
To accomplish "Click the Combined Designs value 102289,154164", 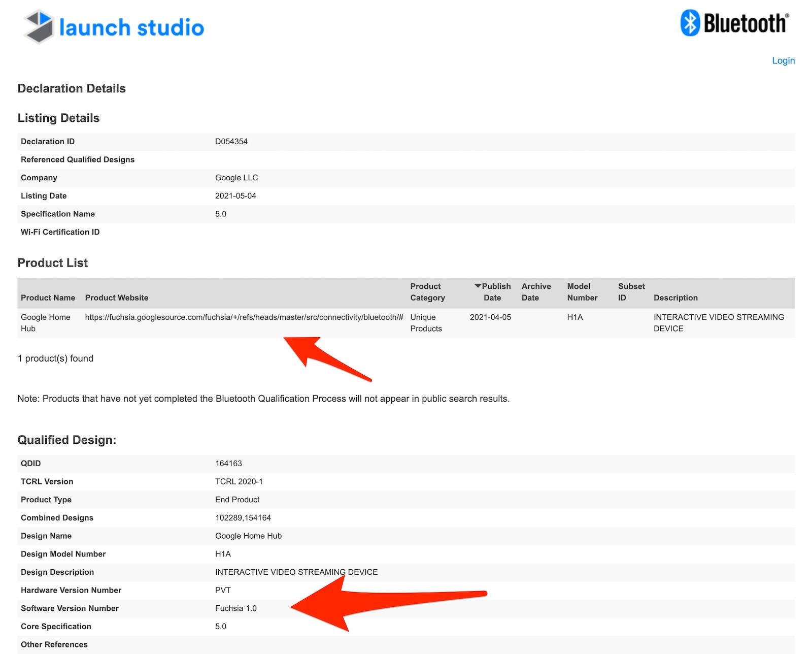I will [x=243, y=518].
